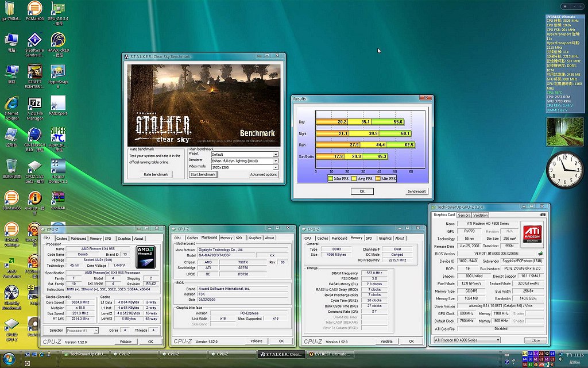Screen dimensions: 588x368
Task: Click Validate in CPU-Z Mainboard window
Action: (x=257, y=341)
